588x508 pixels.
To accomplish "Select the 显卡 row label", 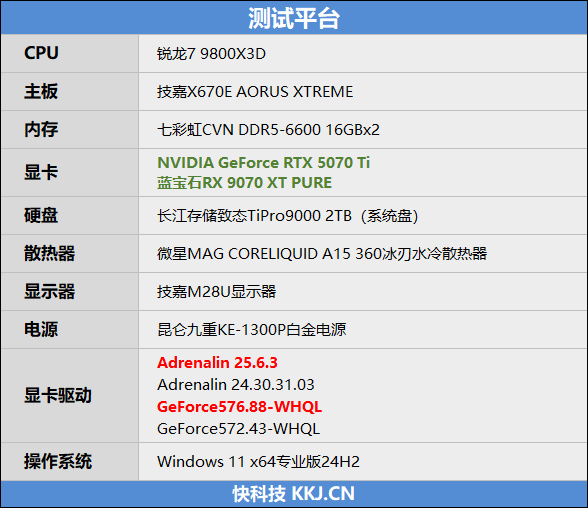I will (41, 172).
